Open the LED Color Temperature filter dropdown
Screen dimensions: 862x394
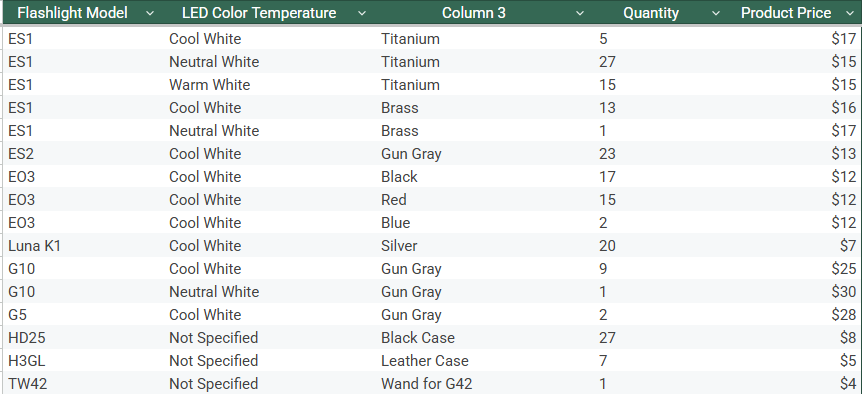361,13
